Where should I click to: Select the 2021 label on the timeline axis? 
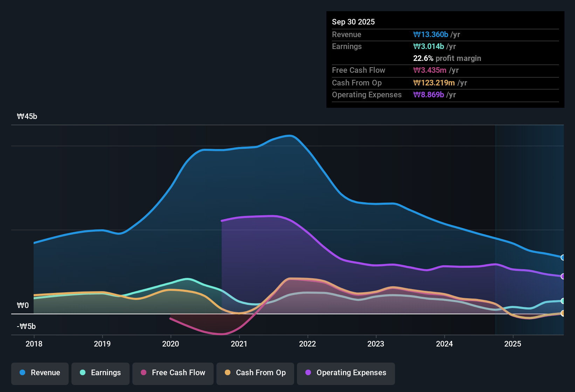[239, 344]
